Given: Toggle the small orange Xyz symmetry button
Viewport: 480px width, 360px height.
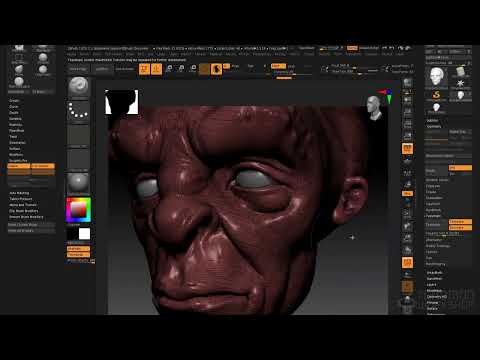Looking at the screenshot, I should 407,193.
